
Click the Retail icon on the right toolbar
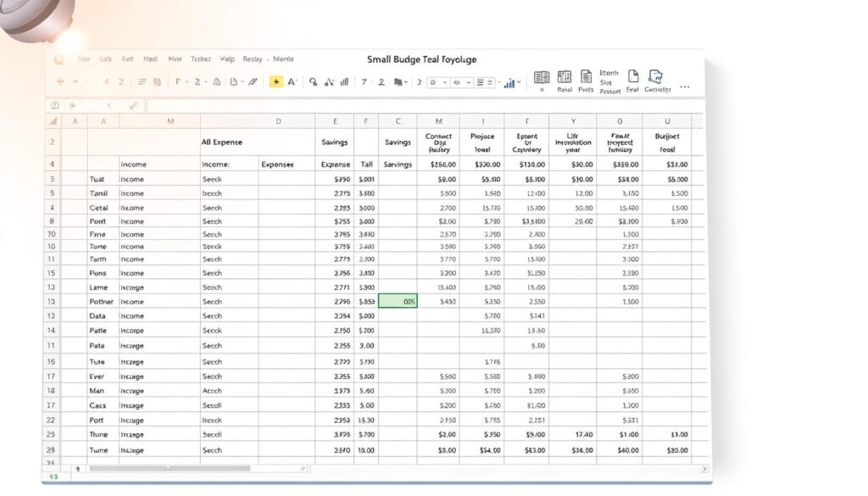pyautogui.click(x=565, y=76)
